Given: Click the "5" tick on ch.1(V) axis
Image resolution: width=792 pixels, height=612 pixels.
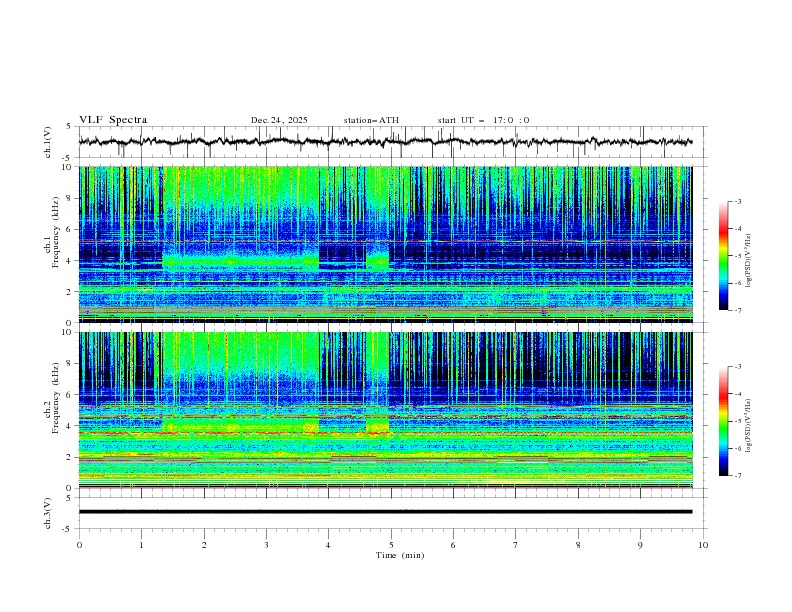Looking at the screenshot, I should (x=70, y=127).
